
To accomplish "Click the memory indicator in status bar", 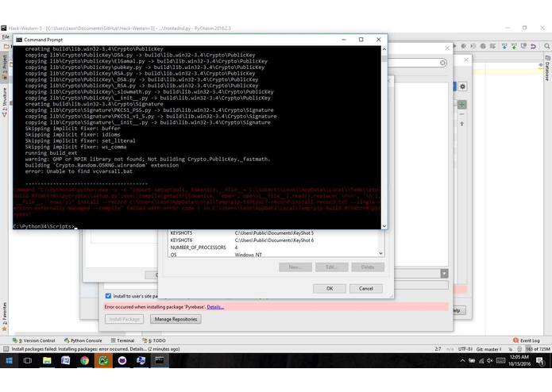I will [538, 349].
